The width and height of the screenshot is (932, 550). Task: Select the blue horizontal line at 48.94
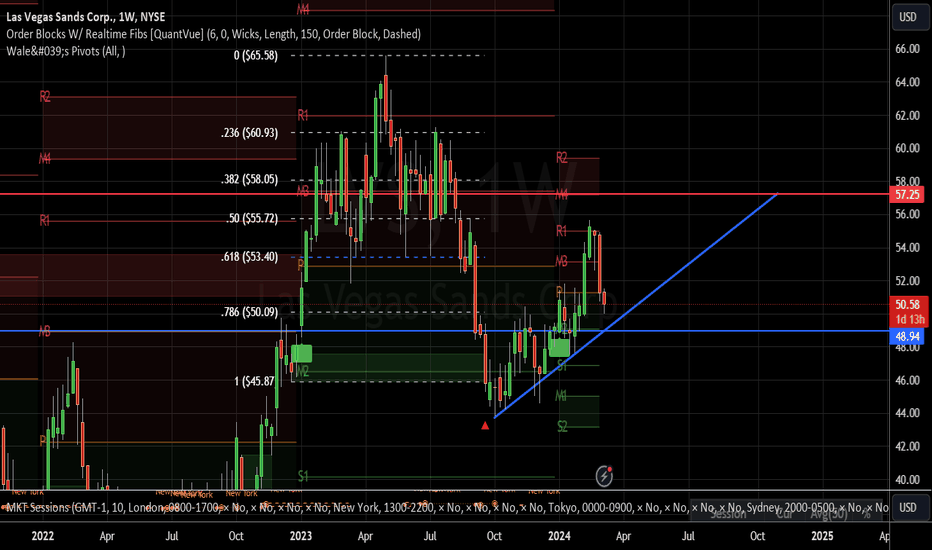point(445,331)
